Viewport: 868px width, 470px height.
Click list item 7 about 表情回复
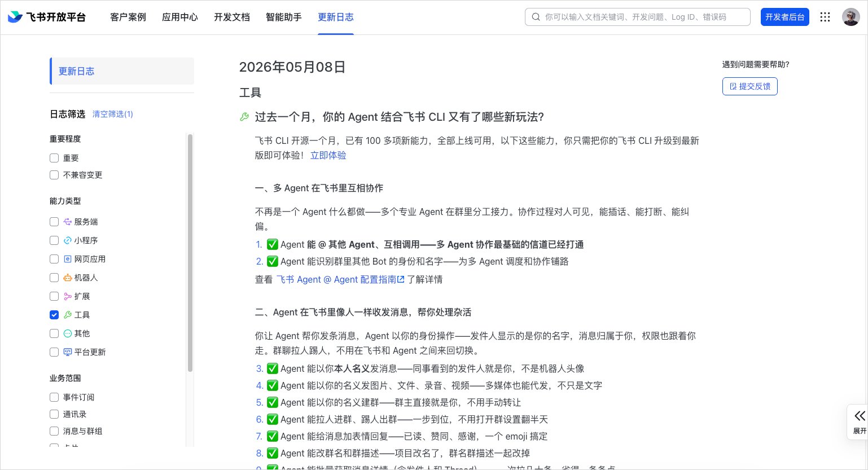click(x=402, y=436)
